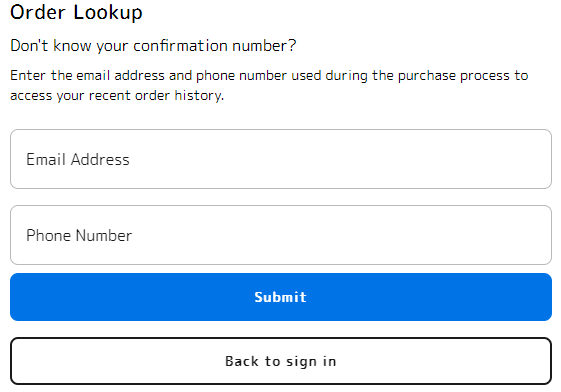The width and height of the screenshot is (561, 392).
Task: Click the Phone Number placeholder label
Action: click(79, 235)
